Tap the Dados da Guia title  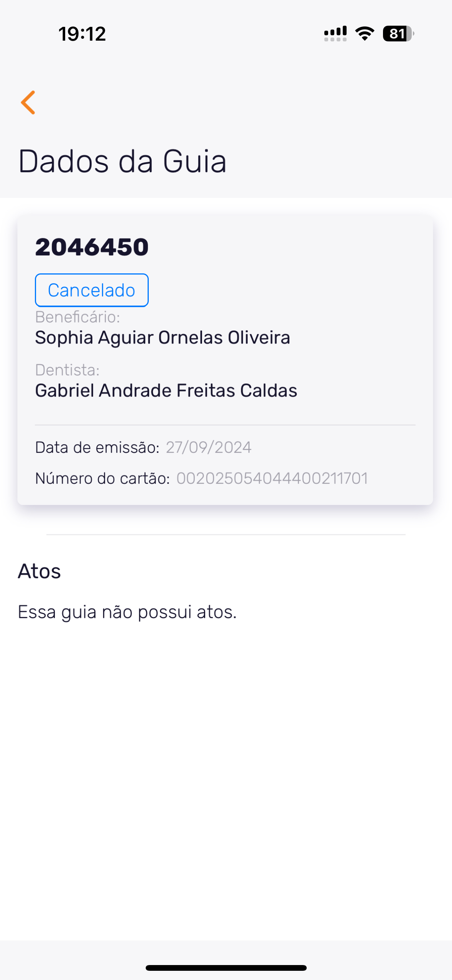coord(122,161)
